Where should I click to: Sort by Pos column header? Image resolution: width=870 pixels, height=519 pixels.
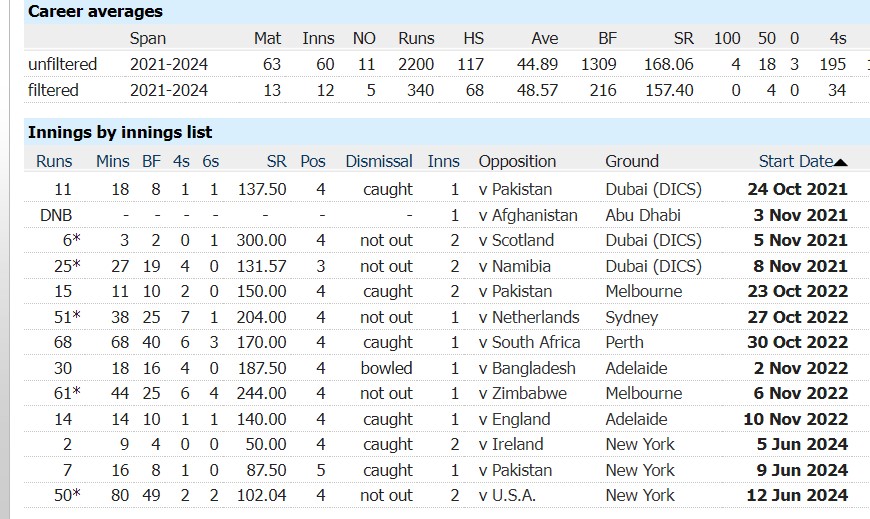(313, 162)
